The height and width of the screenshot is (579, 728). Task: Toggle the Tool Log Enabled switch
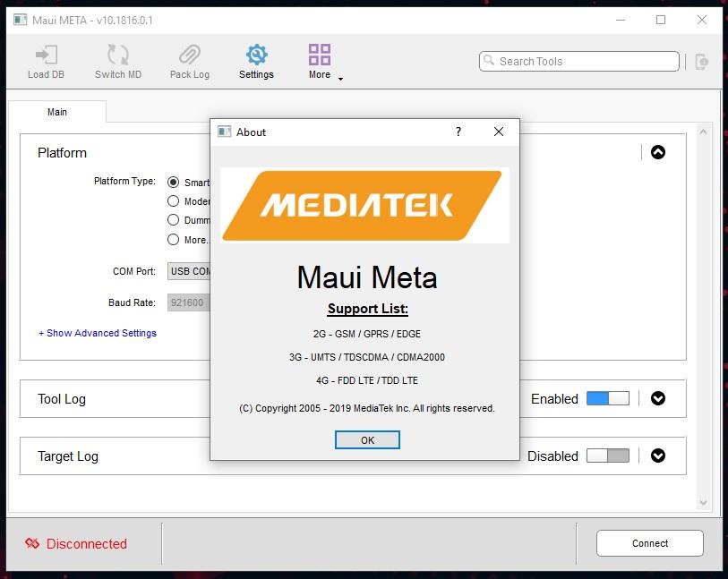[607, 399]
